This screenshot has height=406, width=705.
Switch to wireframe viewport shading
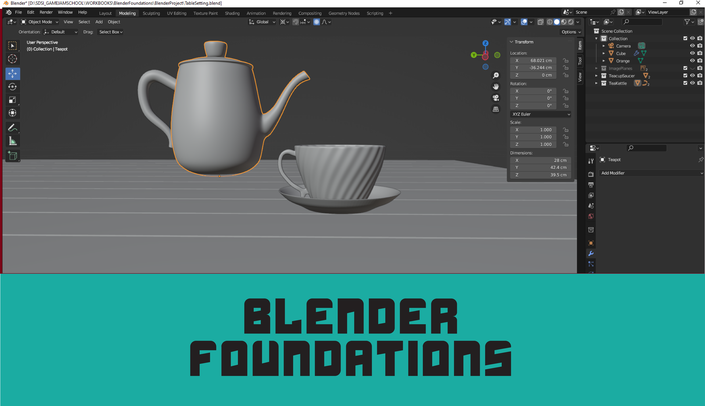click(549, 22)
